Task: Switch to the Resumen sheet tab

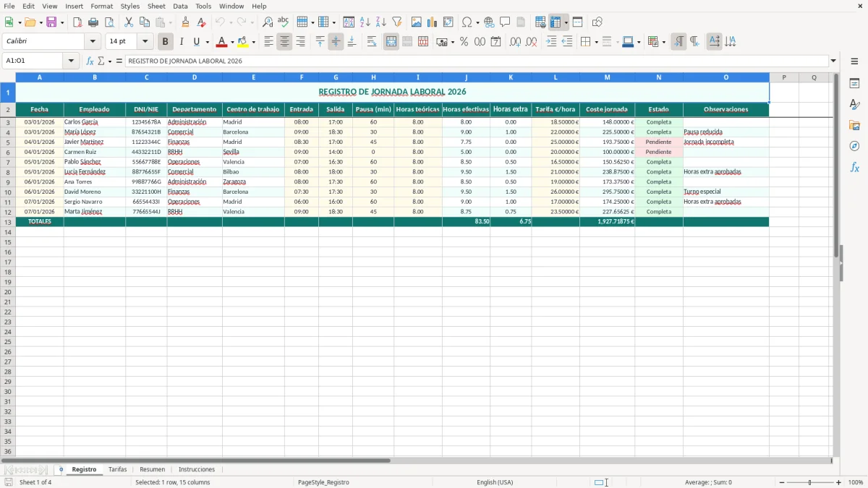Action: (x=153, y=470)
